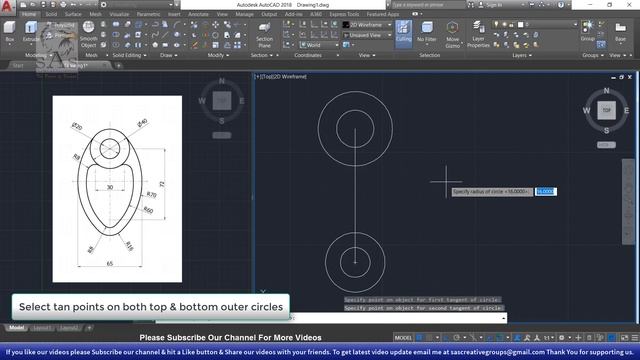Select the Line draw tool

pyautogui.click(x=165, y=36)
